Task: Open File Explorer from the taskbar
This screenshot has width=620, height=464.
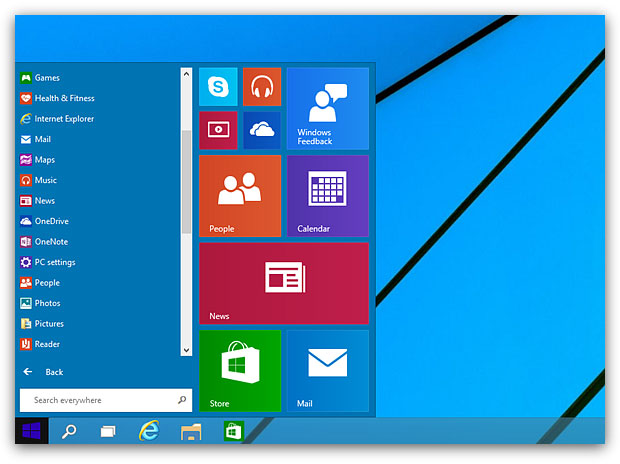Action: [191, 432]
